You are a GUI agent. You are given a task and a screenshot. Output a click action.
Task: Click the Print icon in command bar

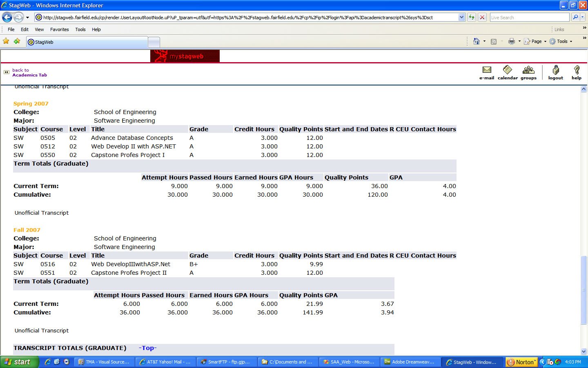click(x=511, y=41)
